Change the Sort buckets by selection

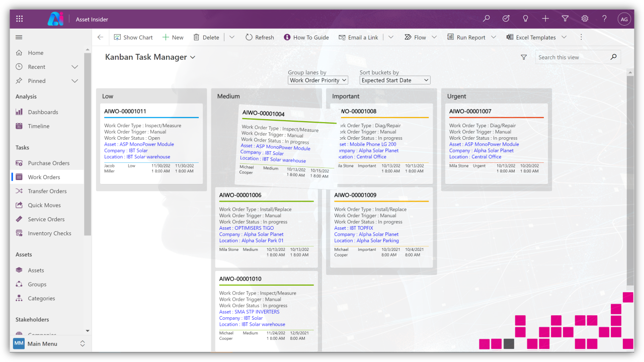coord(394,80)
